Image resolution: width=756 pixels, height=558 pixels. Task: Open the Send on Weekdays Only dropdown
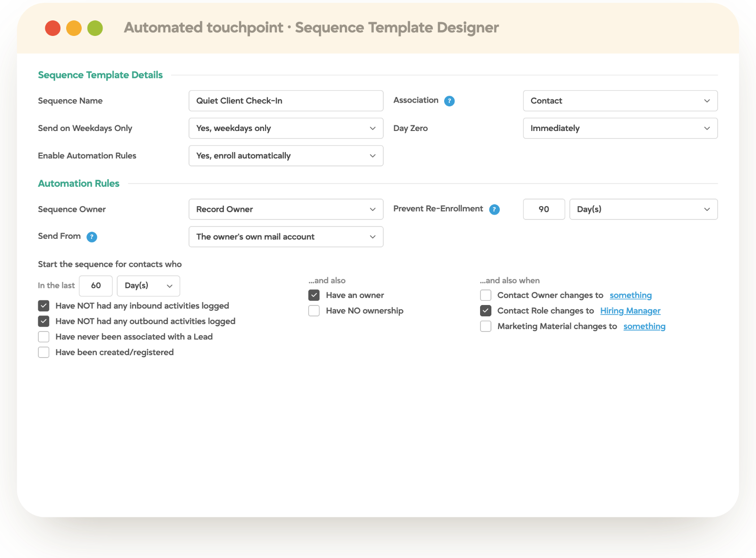[x=286, y=128]
